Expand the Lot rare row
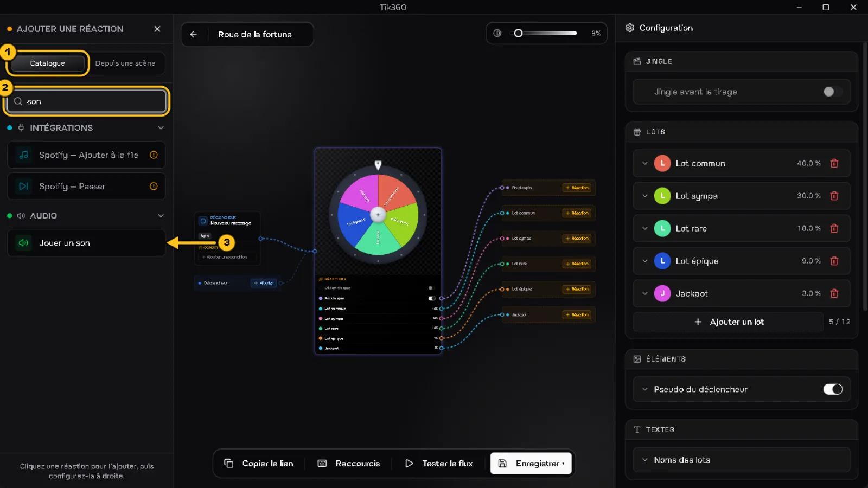This screenshot has height=488, width=868. (x=645, y=228)
